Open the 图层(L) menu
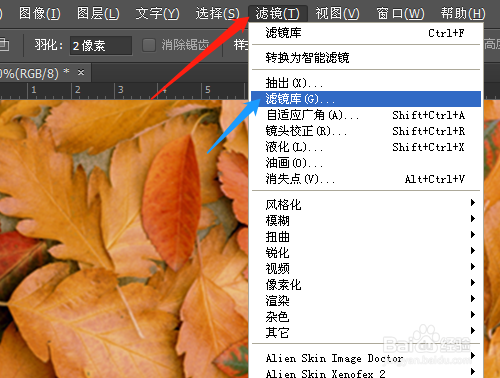This screenshot has width=500, height=378. click(x=98, y=14)
